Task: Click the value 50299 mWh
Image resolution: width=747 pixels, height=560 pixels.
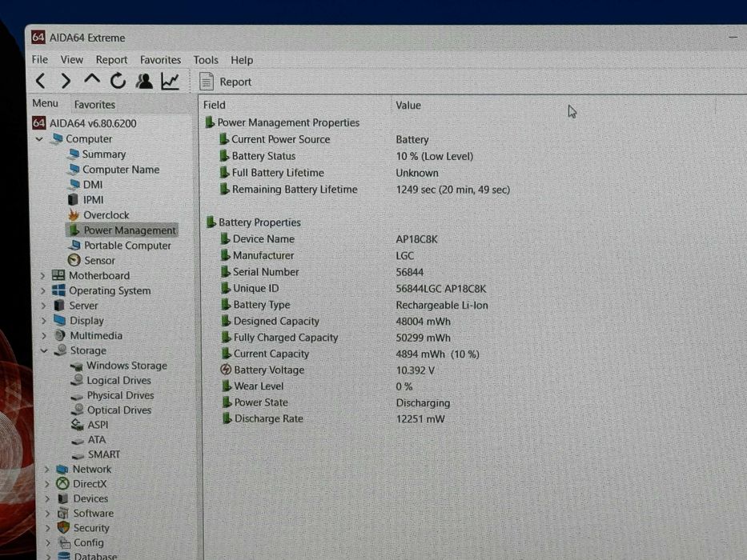Action: coord(423,338)
